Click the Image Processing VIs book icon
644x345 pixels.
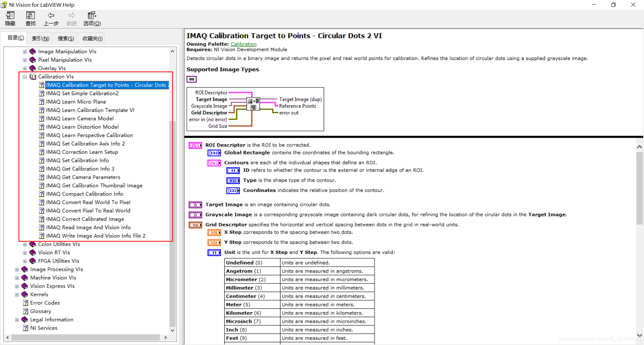tap(25, 269)
